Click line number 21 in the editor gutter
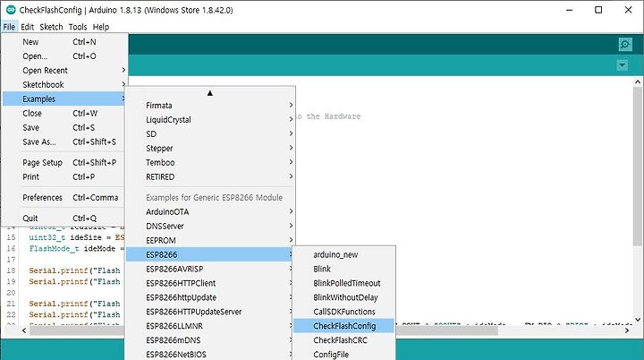644x360 pixels. pos(11,304)
